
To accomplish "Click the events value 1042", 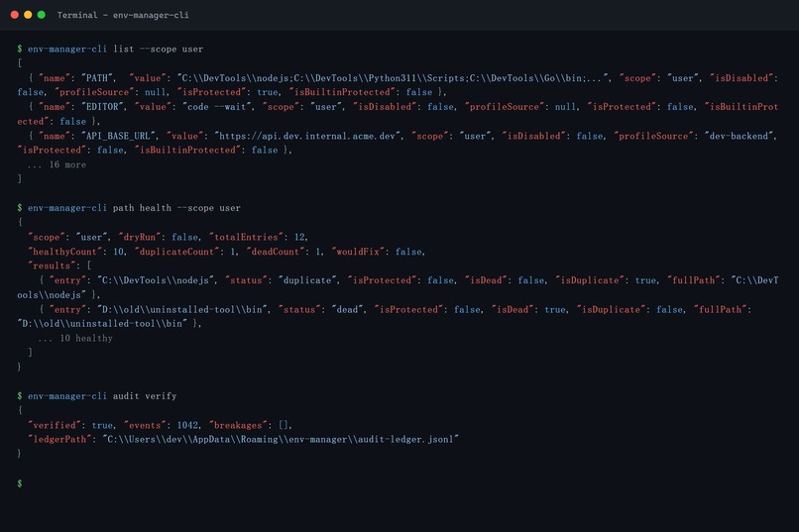I will 187,425.
